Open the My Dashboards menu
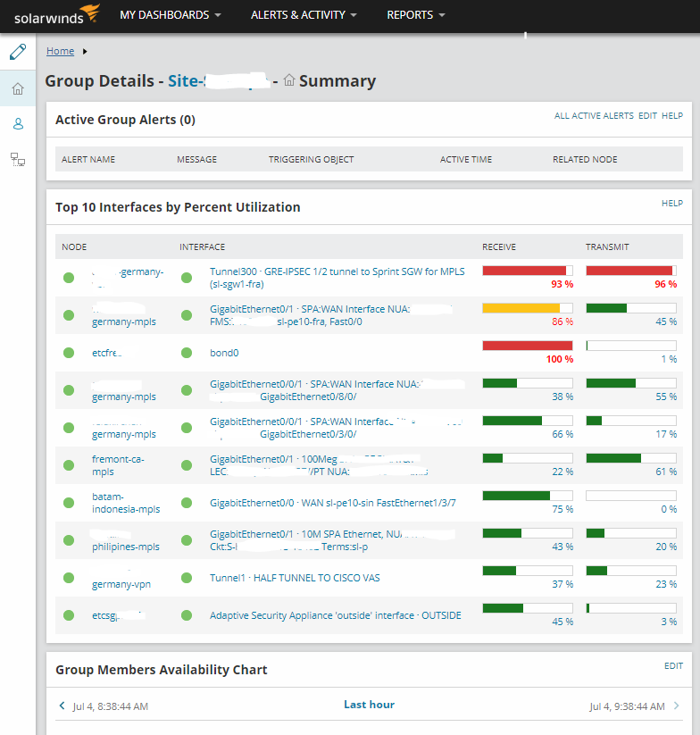This screenshot has height=735, width=700. click(x=170, y=15)
